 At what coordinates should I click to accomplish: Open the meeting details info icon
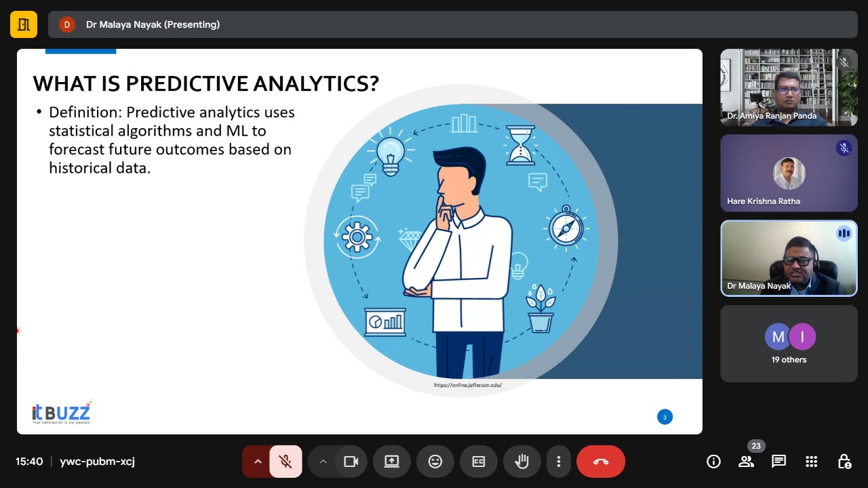point(713,462)
